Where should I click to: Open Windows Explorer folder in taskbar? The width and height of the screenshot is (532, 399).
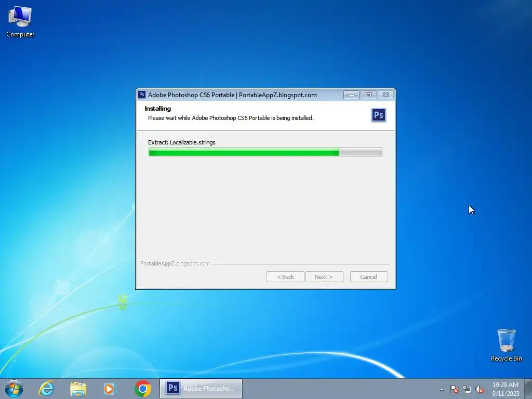pyautogui.click(x=78, y=389)
